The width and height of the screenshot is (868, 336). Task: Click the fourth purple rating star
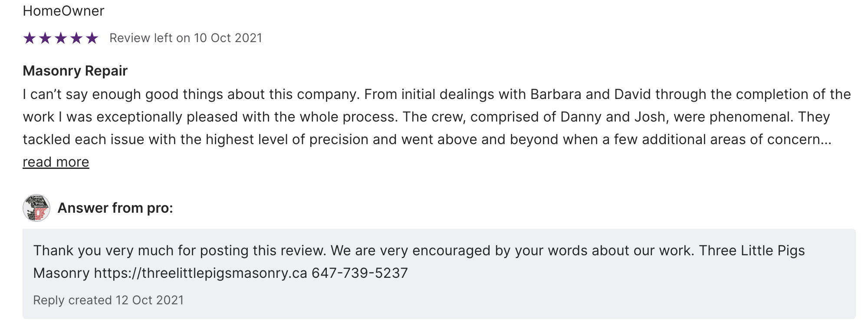pyautogui.click(x=76, y=38)
